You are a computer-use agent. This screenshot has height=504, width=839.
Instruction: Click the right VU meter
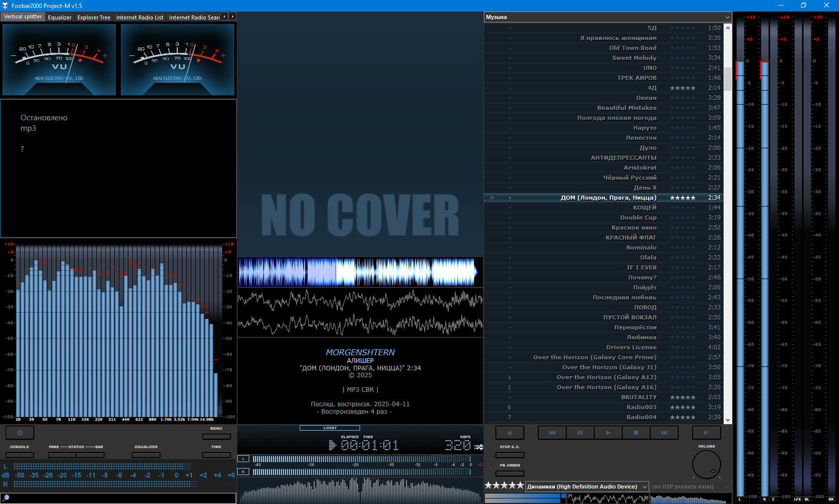(177, 59)
